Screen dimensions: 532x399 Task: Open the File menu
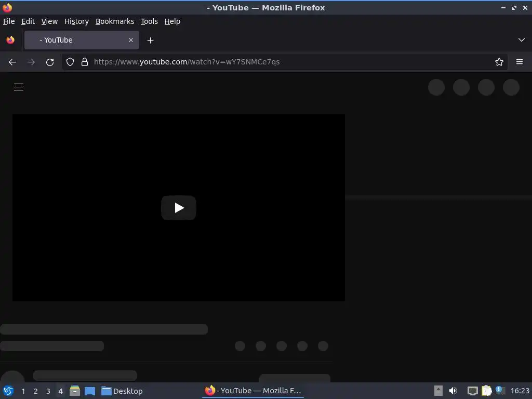[x=9, y=21]
